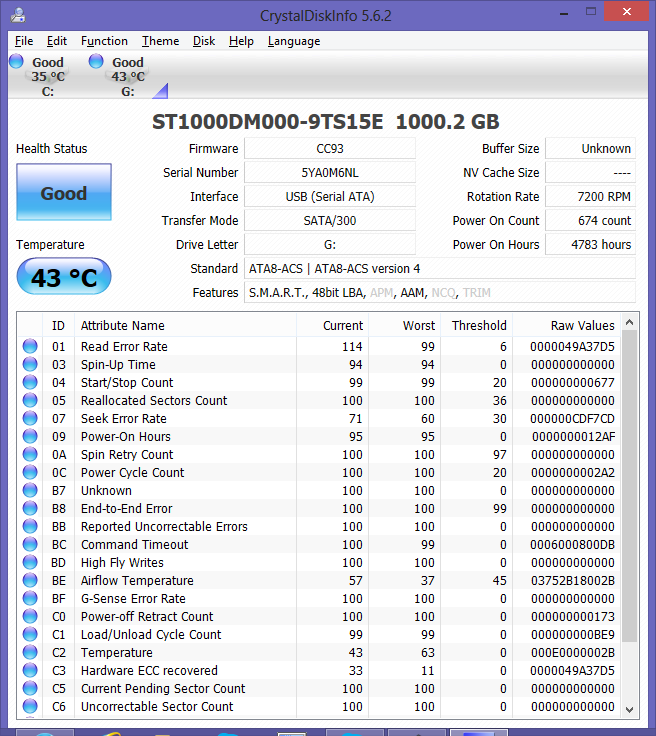Click the status orb for Power Cycle Count

click(30, 472)
